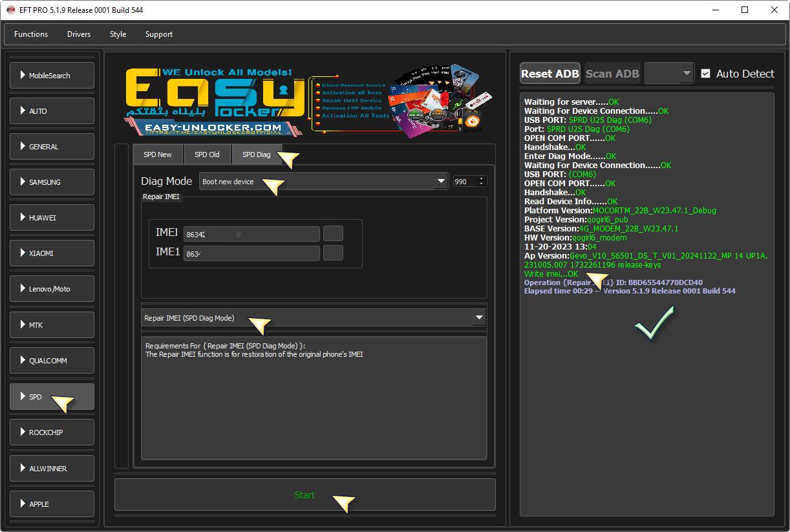This screenshot has height=532, width=790.
Task: Select the "HW Version:qogirl6_modem" log line
Action: coord(575,238)
